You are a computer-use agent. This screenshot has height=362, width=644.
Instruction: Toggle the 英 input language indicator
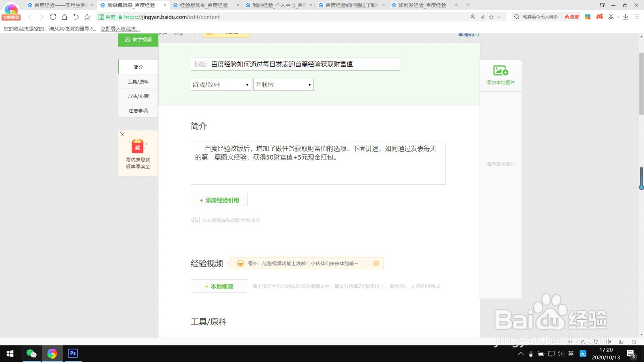click(x=571, y=354)
